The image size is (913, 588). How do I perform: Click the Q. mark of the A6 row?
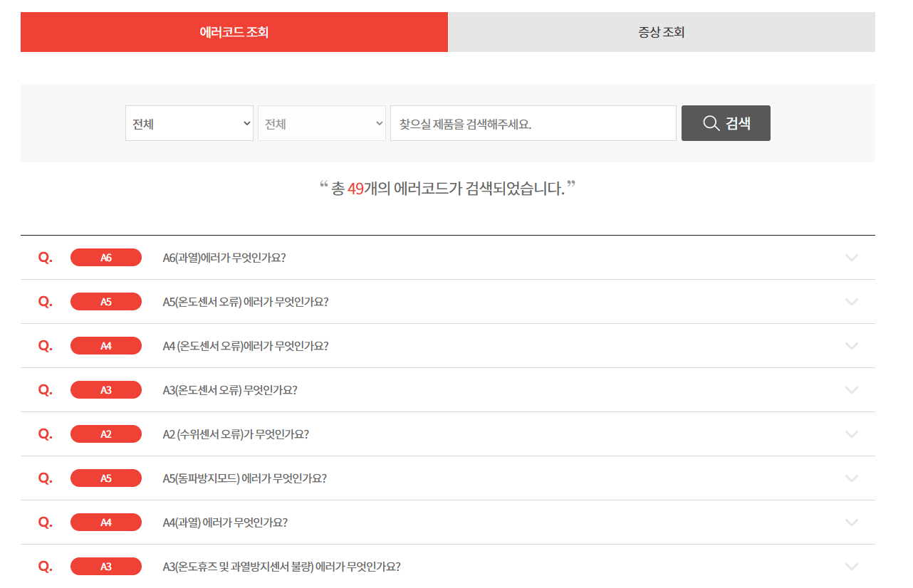click(46, 258)
